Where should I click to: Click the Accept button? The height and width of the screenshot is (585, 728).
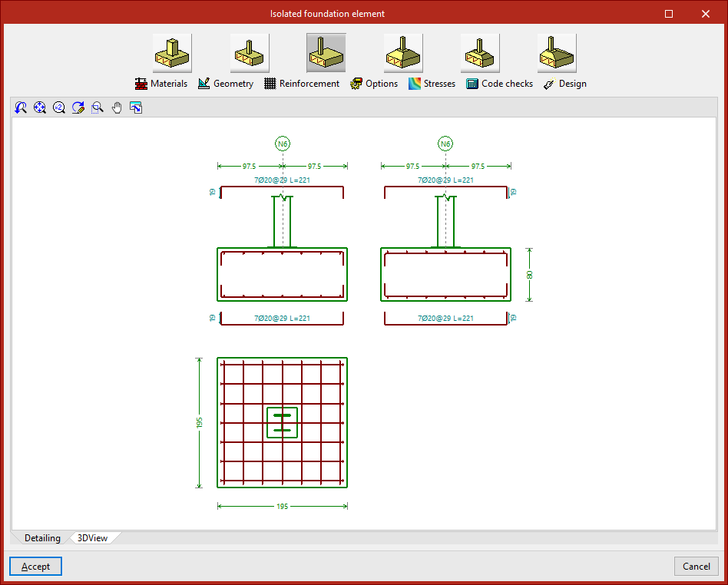[36, 567]
